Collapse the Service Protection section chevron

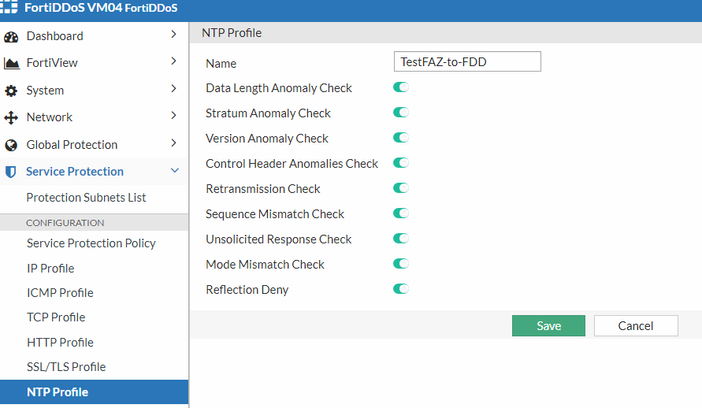(174, 172)
